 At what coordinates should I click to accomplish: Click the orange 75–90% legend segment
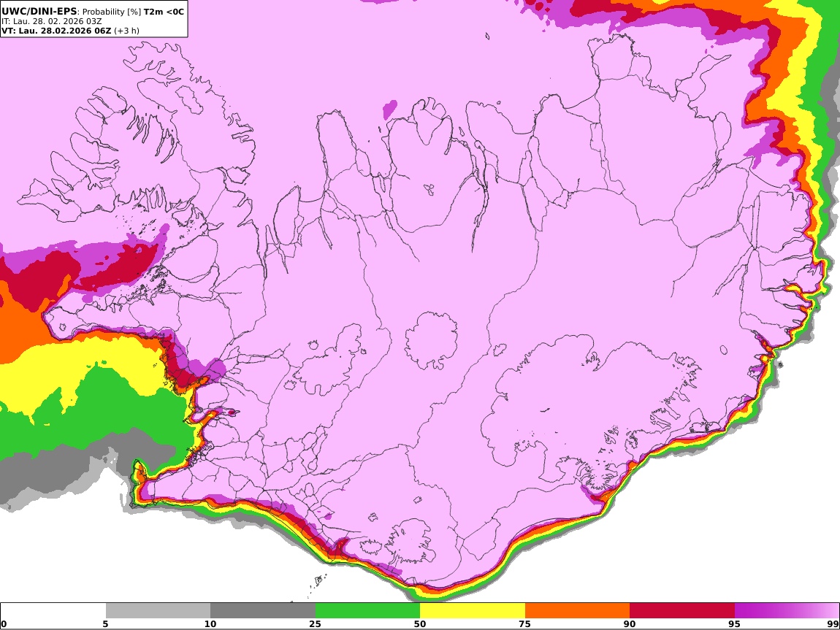[x=577, y=611]
